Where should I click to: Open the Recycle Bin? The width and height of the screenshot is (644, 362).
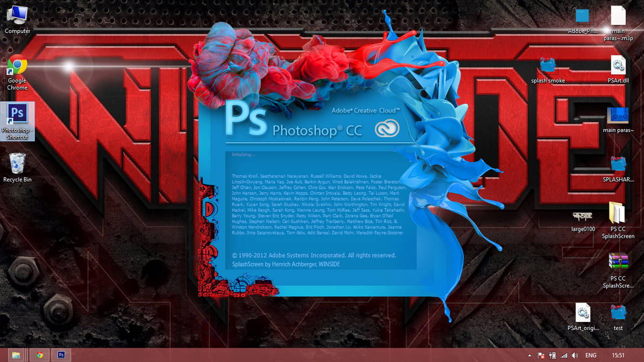(17, 162)
